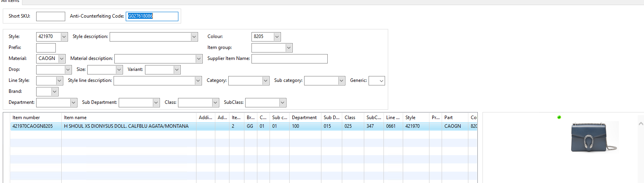Expand the Material dropdown showing CAOGN
The image size is (644, 183).
(62, 58)
